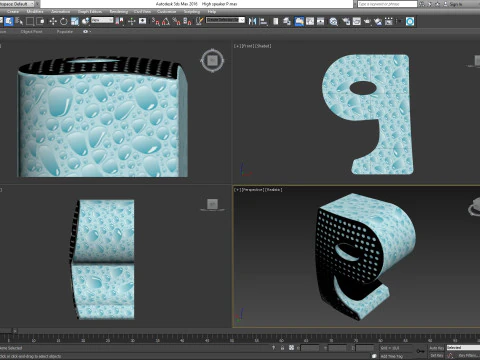Open the Rendered Frame Window
The image size is (480, 360).
(357, 21)
